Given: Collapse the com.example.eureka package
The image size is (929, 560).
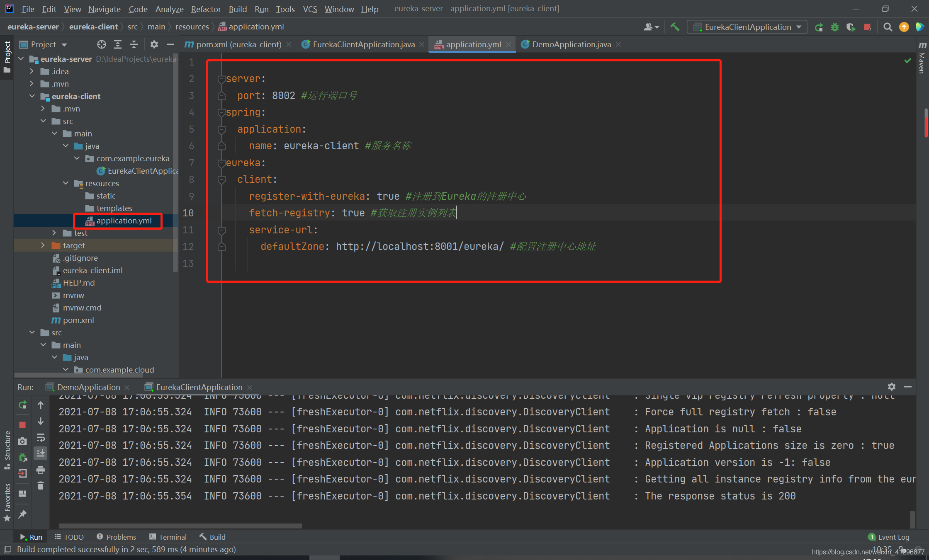Looking at the screenshot, I should (x=77, y=158).
